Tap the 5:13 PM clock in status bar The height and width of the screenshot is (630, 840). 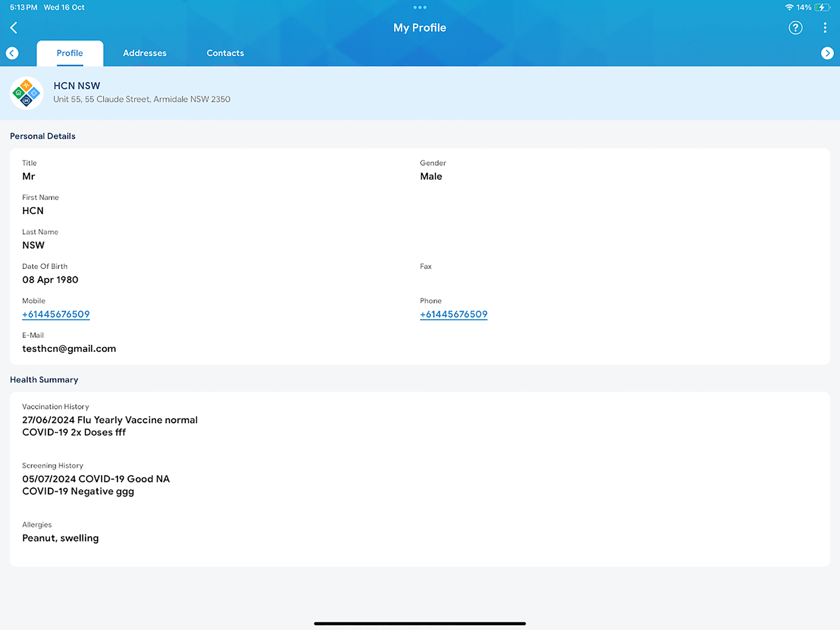[x=24, y=7]
